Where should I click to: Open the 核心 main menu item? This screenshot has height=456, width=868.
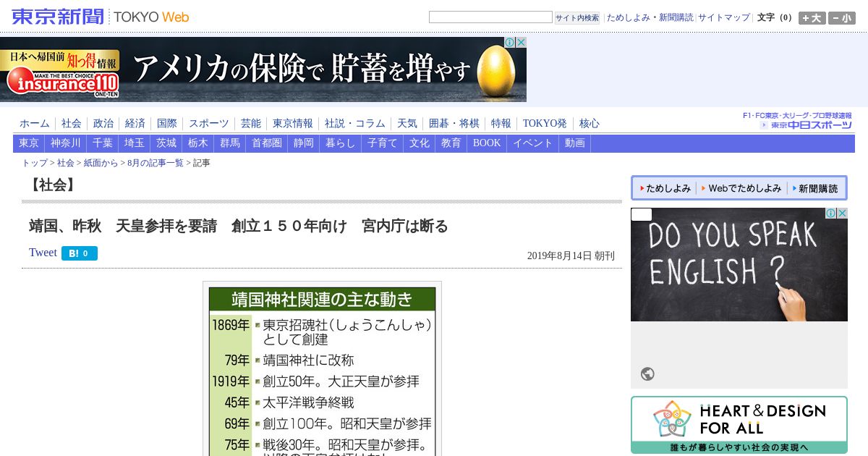pos(590,124)
